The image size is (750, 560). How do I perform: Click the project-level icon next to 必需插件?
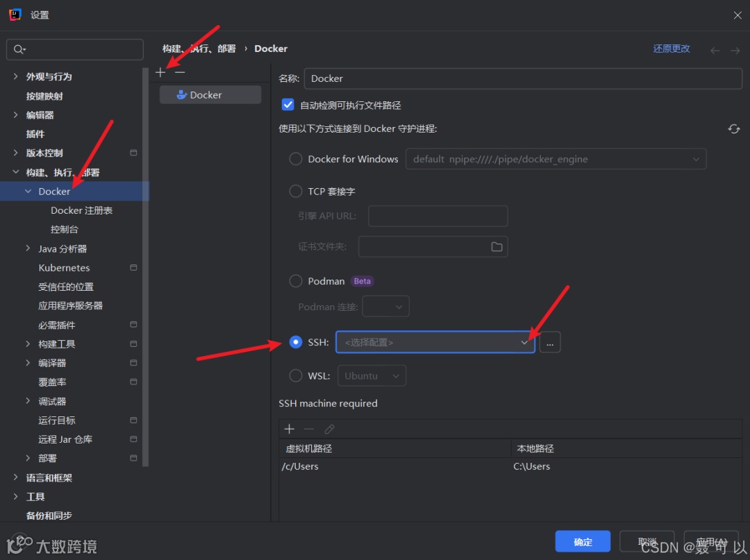click(133, 325)
